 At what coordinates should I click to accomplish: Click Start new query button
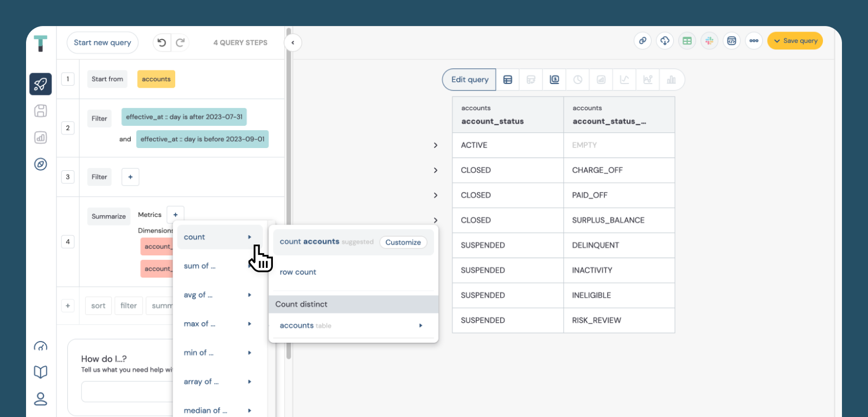pyautogui.click(x=103, y=42)
